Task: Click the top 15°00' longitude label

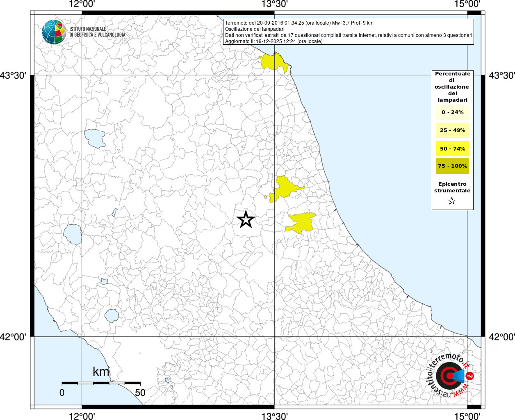Action: (467, 4)
